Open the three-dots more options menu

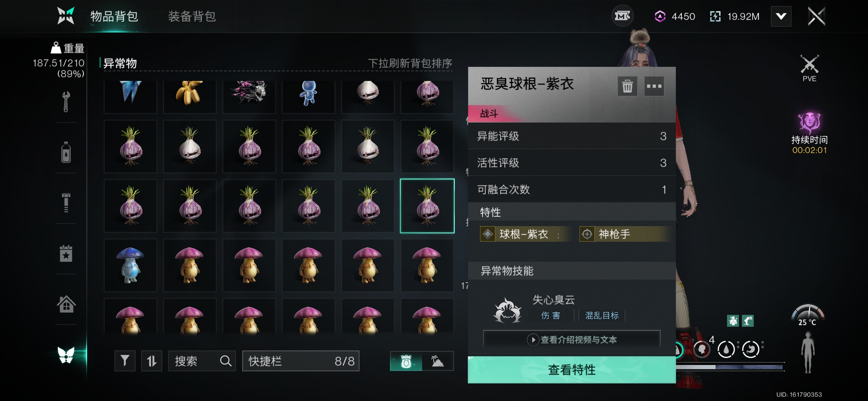[x=654, y=86]
